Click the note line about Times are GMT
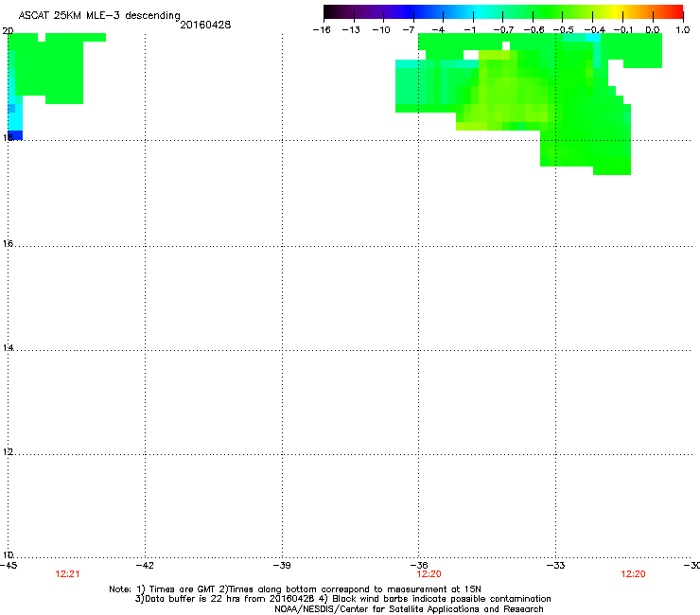The width and height of the screenshot is (700, 615). tap(295, 589)
